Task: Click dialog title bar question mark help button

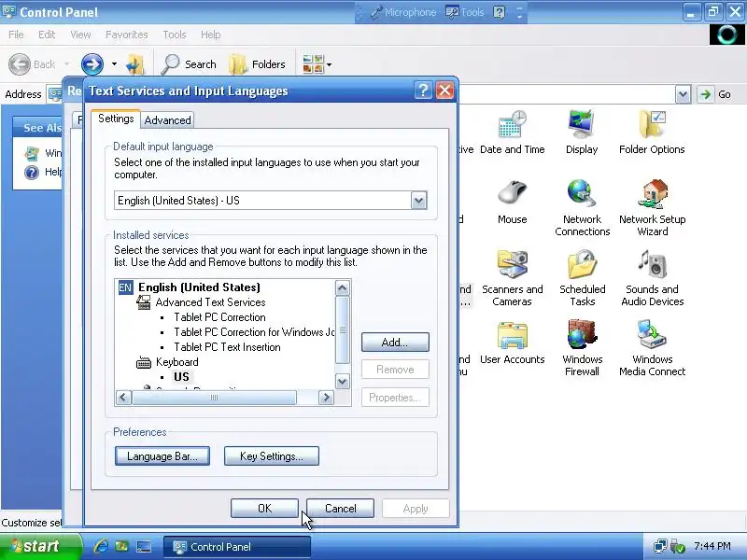Action: (x=423, y=90)
